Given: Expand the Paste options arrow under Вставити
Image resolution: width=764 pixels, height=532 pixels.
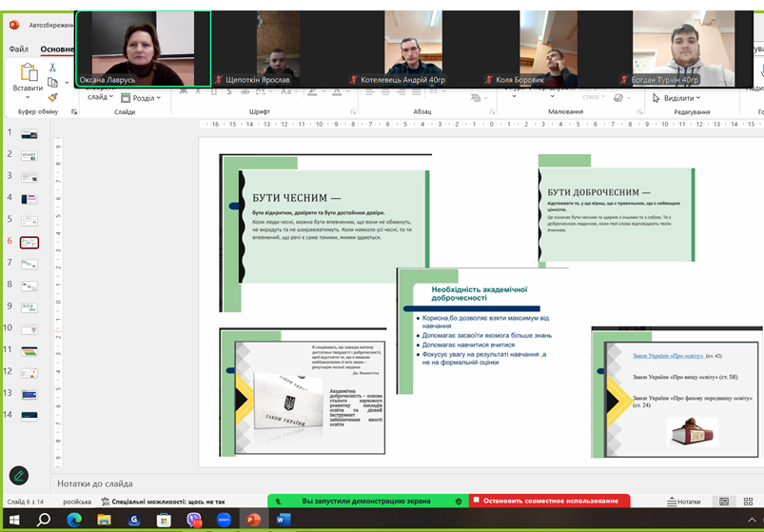Looking at the screenshot, I should pyautogui.click(x=28, y=97).
